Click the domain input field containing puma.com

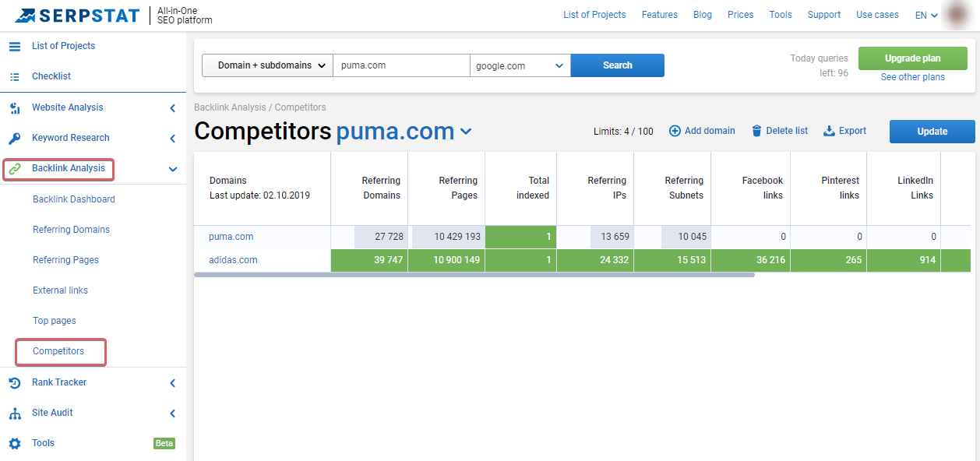401,65
